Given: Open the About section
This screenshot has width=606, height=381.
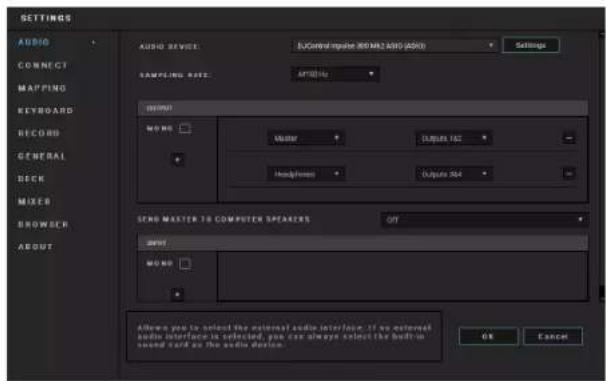Looking at the screenshot, I should pos(36,247).
